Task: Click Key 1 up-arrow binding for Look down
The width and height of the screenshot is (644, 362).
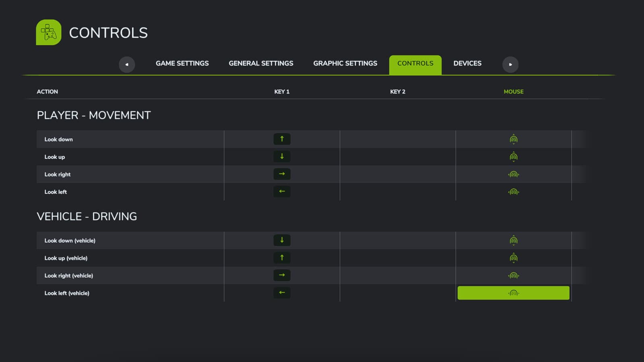Action: (x=282, y=139)
